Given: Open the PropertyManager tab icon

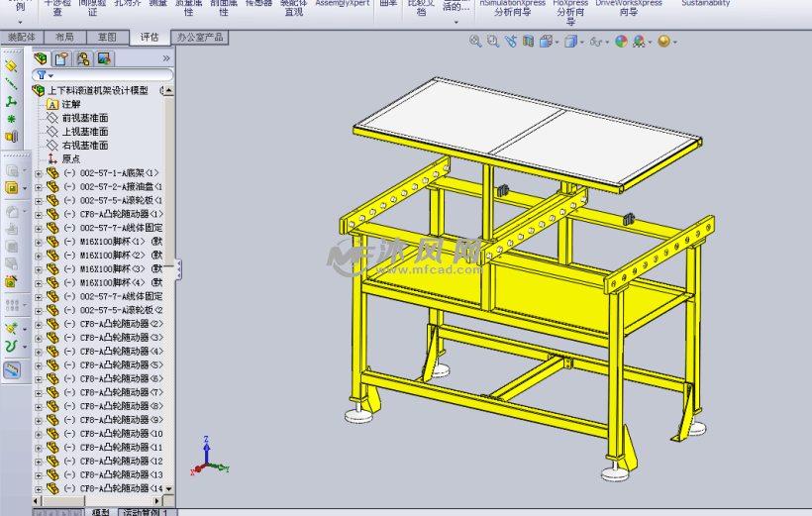Looking at the screenshot, I should point(61,58).
